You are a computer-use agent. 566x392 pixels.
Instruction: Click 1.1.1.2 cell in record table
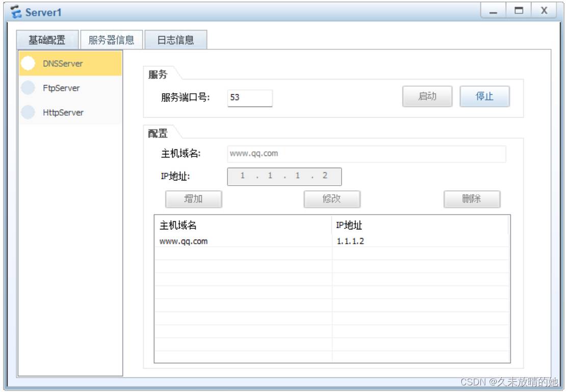pos(350,241)
